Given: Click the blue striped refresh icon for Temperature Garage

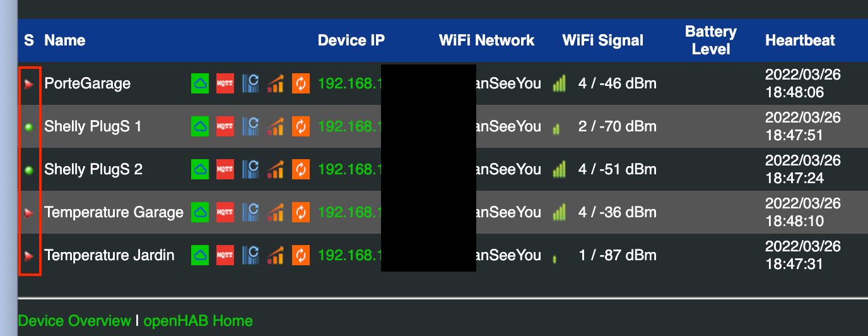Looking at the screenshot, I should pyautogui.click(x=250, y=212).
